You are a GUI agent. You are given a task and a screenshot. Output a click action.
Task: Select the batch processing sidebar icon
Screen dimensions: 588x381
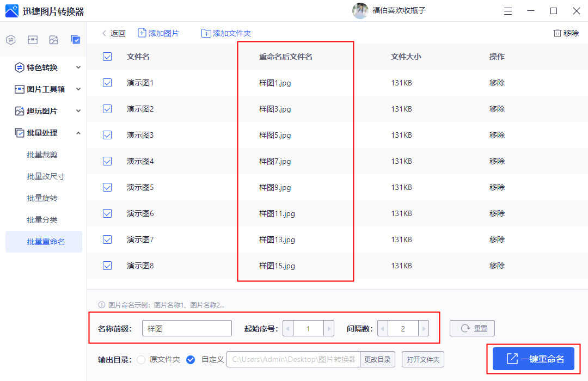click(x=75, y=40)
